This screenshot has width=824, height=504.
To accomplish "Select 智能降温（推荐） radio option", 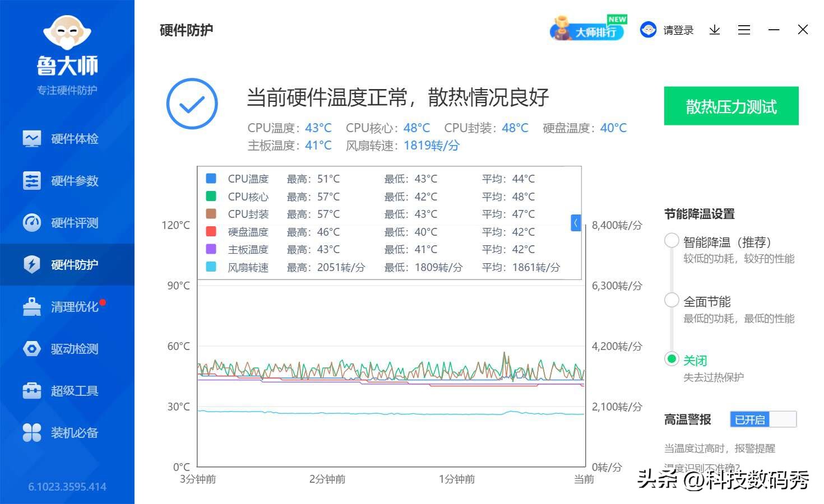I will pyautogui.click(x=672, y=241).
